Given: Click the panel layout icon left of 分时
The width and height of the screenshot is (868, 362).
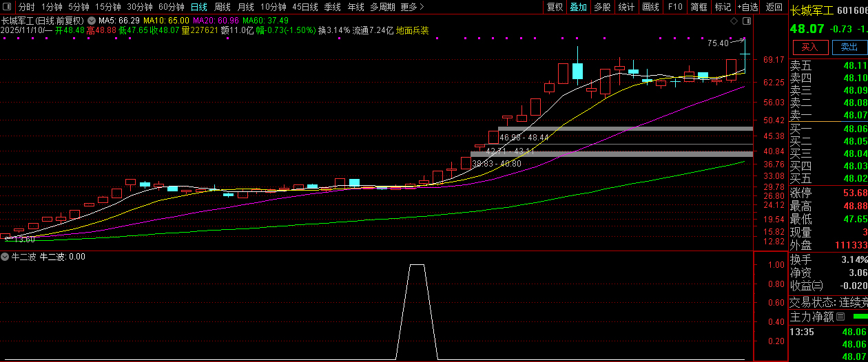Looking at the screenshot, I should (x=8, y=7).
